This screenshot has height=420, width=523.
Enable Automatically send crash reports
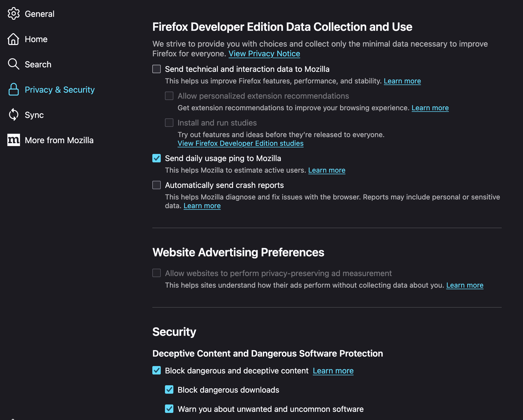pyautogui.click(x=157, y=185)
